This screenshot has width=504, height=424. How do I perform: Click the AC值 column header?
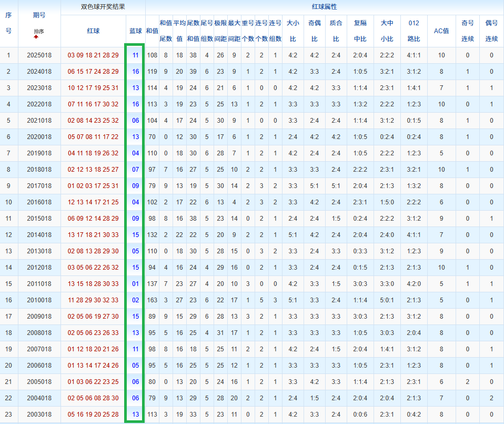[x=441, y=31]
